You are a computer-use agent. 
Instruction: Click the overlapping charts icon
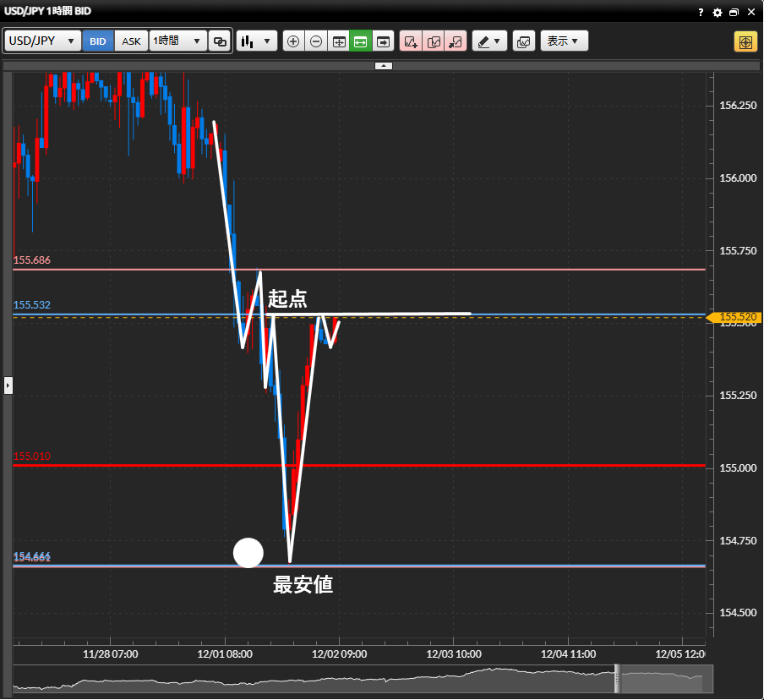pos(524,41)
